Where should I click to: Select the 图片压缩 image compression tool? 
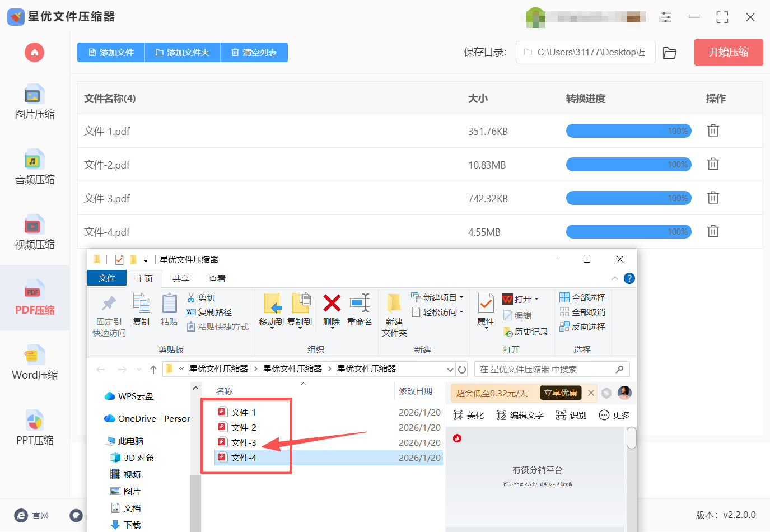(x=35, y=102)
